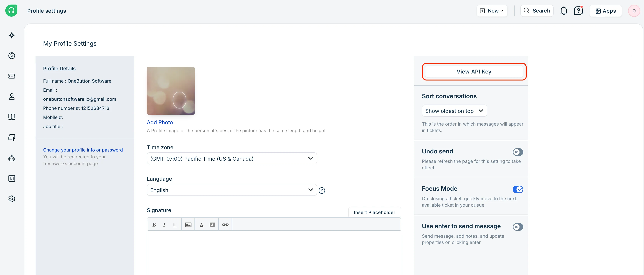Click the Language help question icon
Image resolution: width=644 pixels, height=275 pixels.
(322, 190)
